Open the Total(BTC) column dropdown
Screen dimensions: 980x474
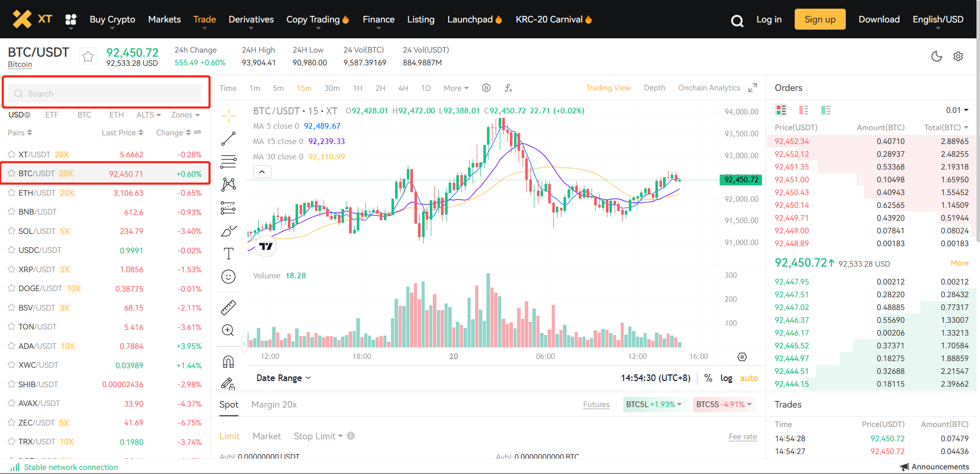click(x=946, y=127)
